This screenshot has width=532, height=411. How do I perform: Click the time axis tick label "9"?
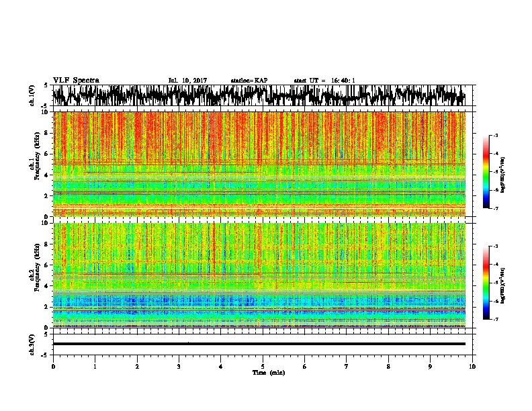click(x=430, y=367)
